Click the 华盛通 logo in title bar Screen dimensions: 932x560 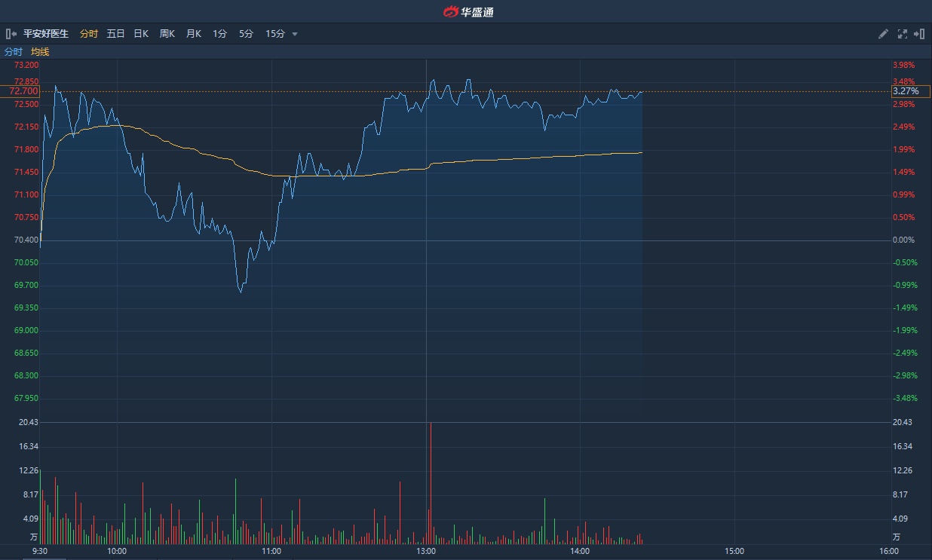coord(468,11)
